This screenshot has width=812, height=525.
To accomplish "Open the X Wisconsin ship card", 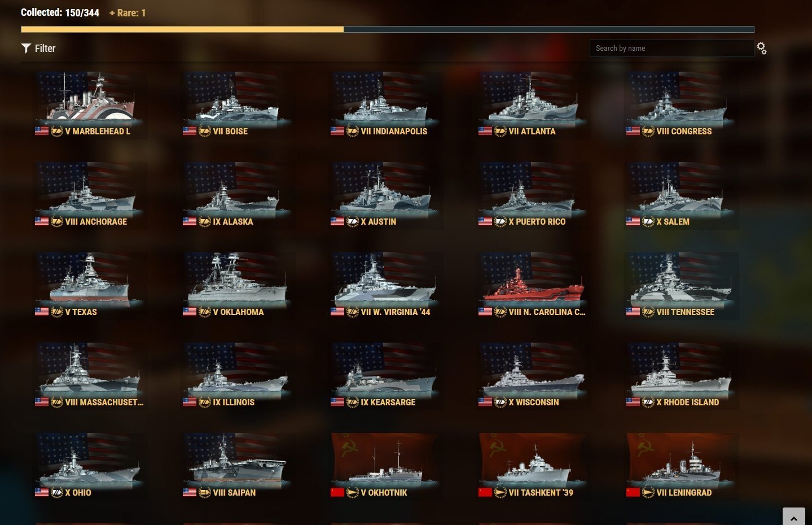I will tap(533, 375).
